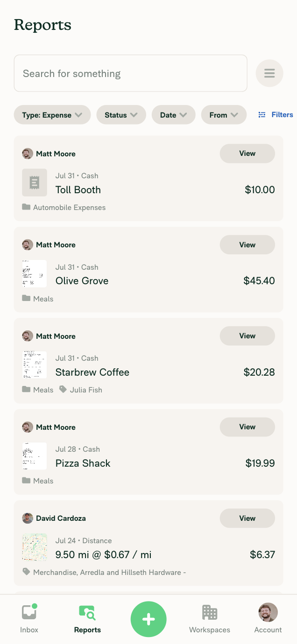Open the Status filter dropdown

click(121, 115)
